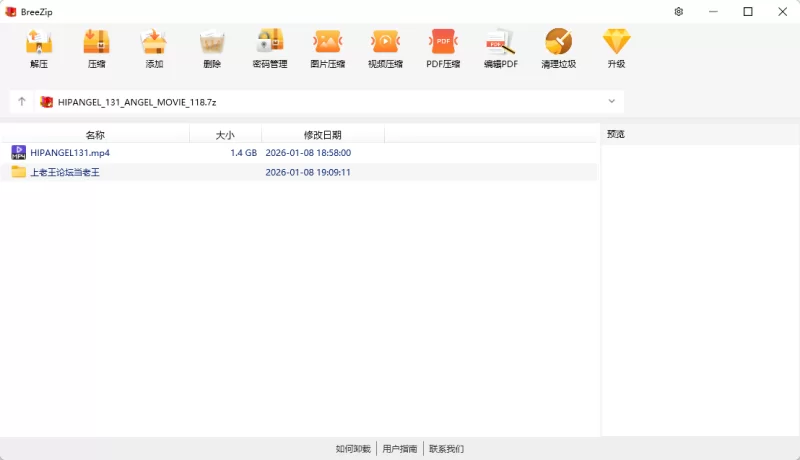
Task: Click the yellow folder icon
Action: tap(18, 172)
